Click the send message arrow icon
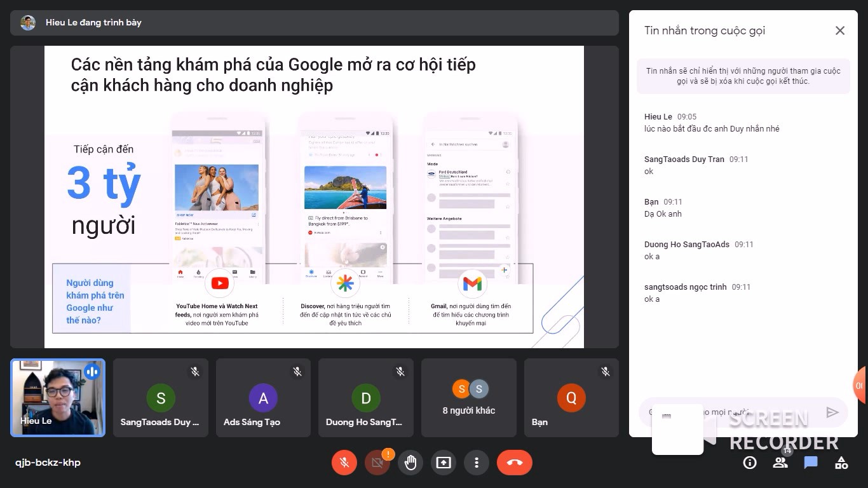This screenshot has height=488, width=868. (832, 412)
